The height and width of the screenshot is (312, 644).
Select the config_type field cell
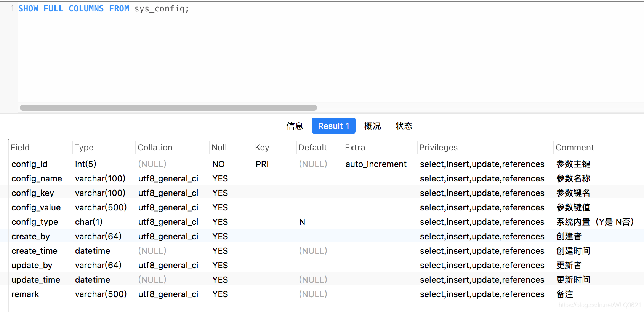35,222
